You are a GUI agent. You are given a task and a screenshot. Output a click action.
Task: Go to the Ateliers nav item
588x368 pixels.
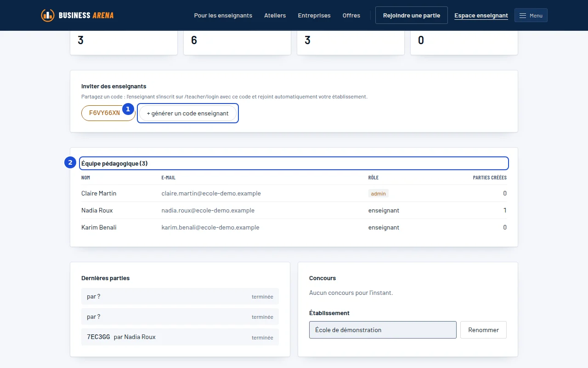point(275,16)
